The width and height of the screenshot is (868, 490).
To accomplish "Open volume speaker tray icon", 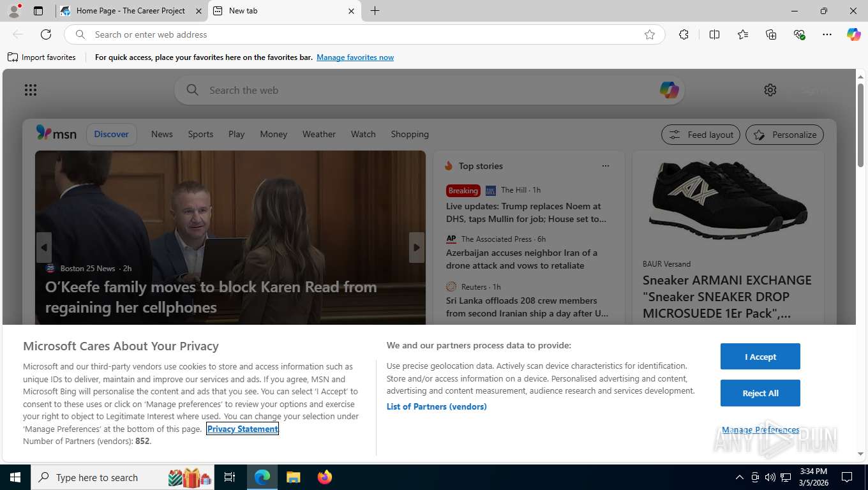I will 770,477.
